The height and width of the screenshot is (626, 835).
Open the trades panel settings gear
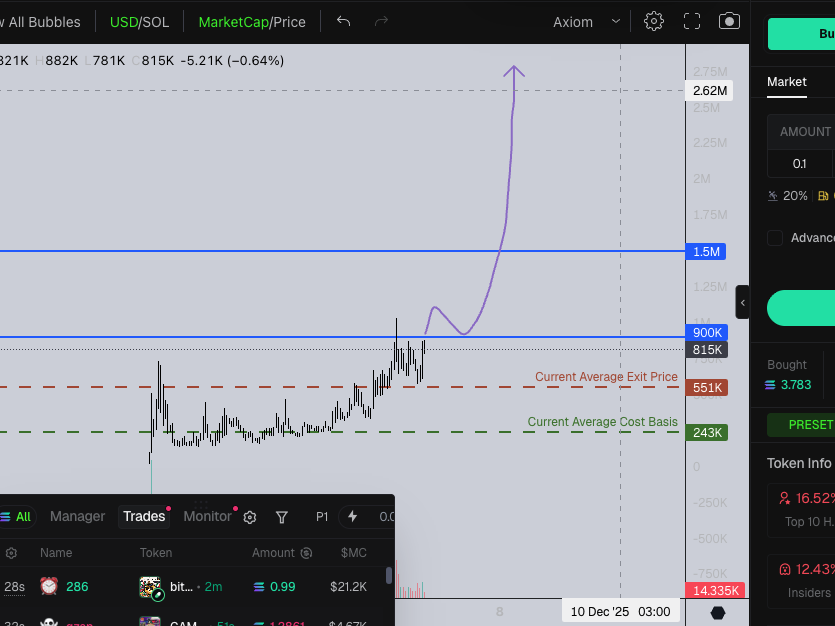[249, 517]
